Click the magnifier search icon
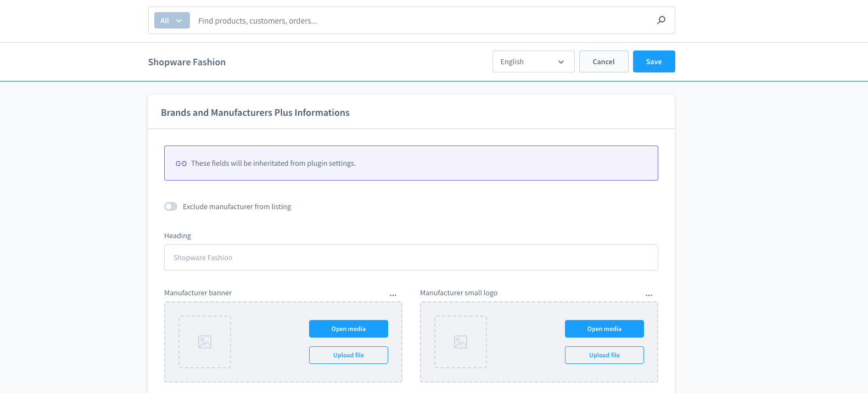 pos(661,20)
